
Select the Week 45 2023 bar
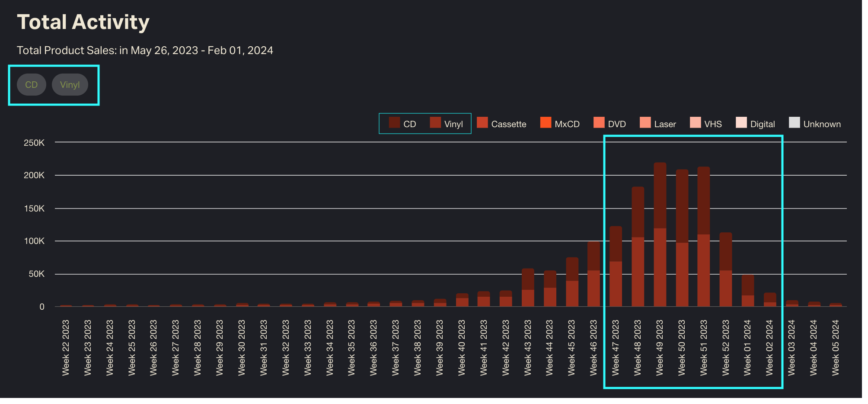(572, 282)
